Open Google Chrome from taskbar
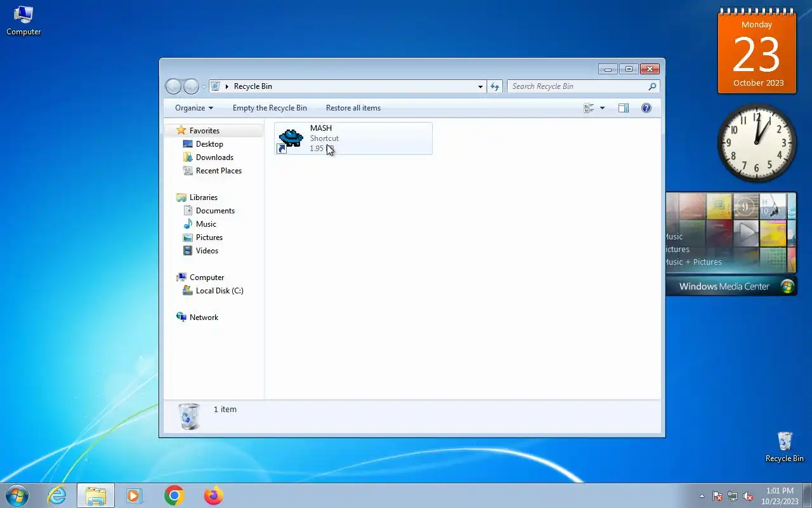Image resolution: width=812 pixels, height=508 pixels. 174,495
